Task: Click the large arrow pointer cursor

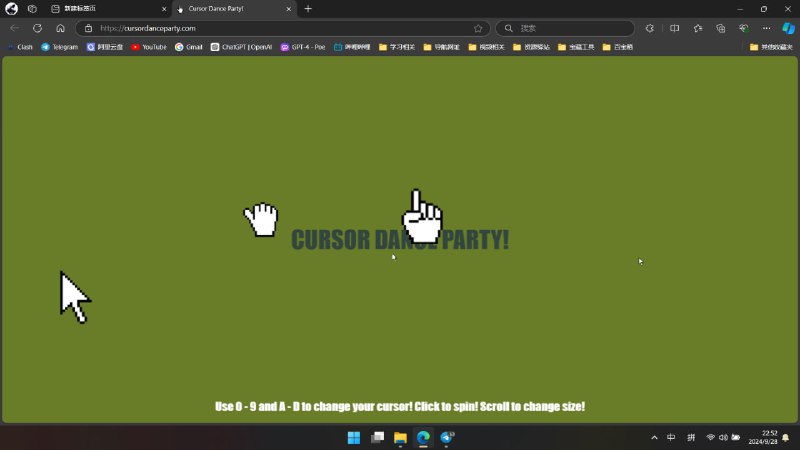Action: pyautogui.click(x=74, y=297)
